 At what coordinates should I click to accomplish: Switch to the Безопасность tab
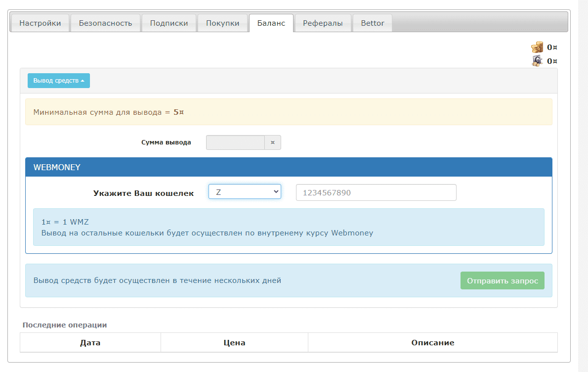point(105,23)
